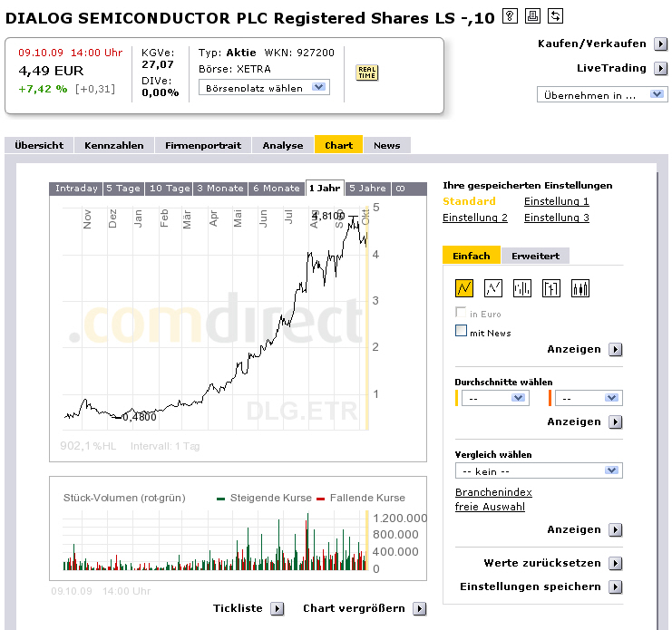
Task: Open the Einstellung 3 link
Action: (x=556, y=218)
